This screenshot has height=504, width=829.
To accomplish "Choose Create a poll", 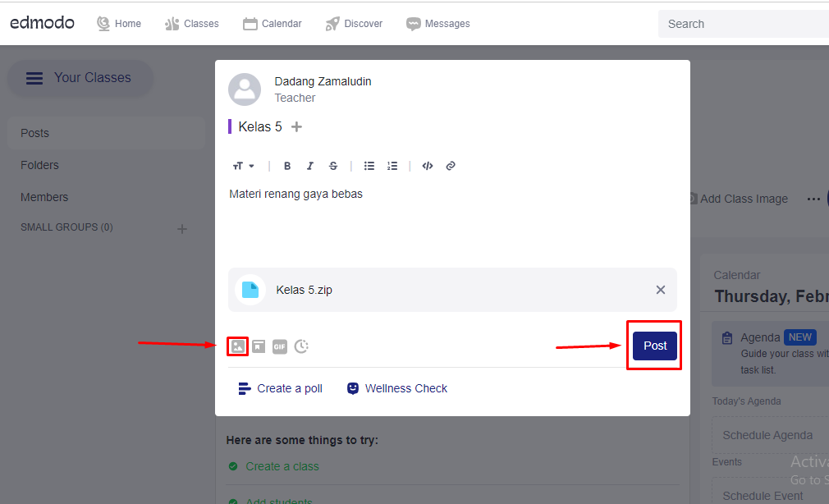I will point(281,388).
